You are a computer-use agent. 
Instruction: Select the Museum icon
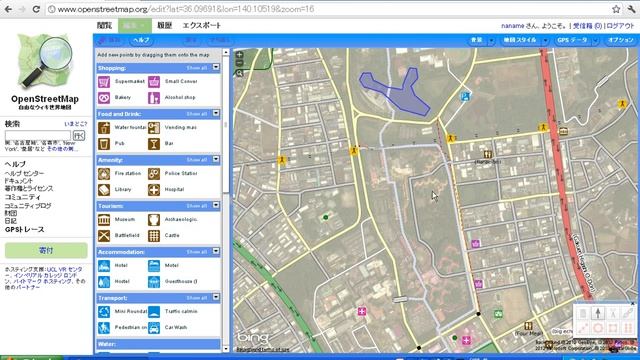coord(104,220)
